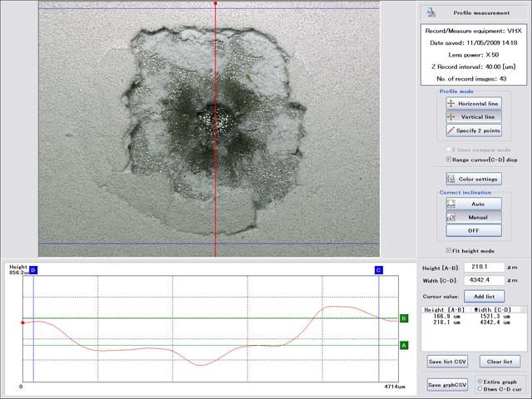This screenshot has width=532, height=399.
Task: Open Color settings dialog
Action: pos(473,178)
